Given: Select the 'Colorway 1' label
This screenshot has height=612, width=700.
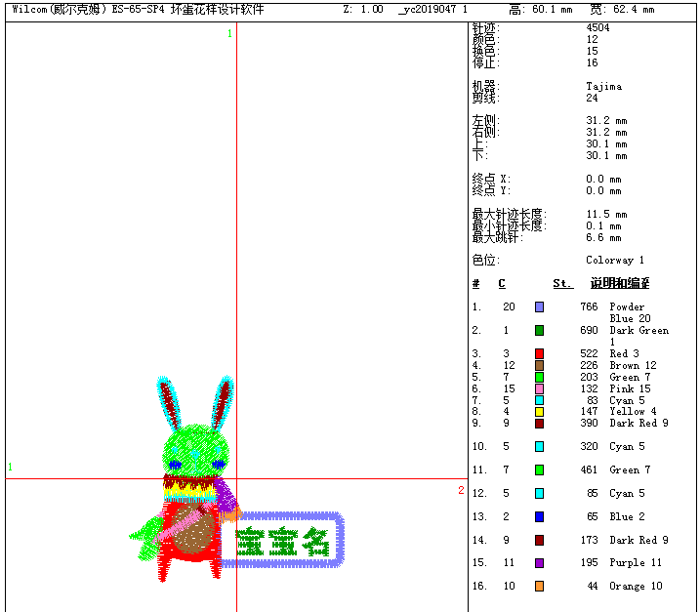Looking at the screenshot, I should [x=615, y=261].
